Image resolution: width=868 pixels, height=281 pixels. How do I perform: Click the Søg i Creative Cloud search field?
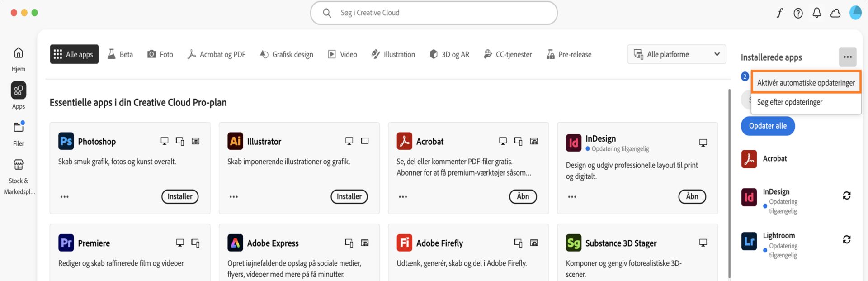[434, 13]
